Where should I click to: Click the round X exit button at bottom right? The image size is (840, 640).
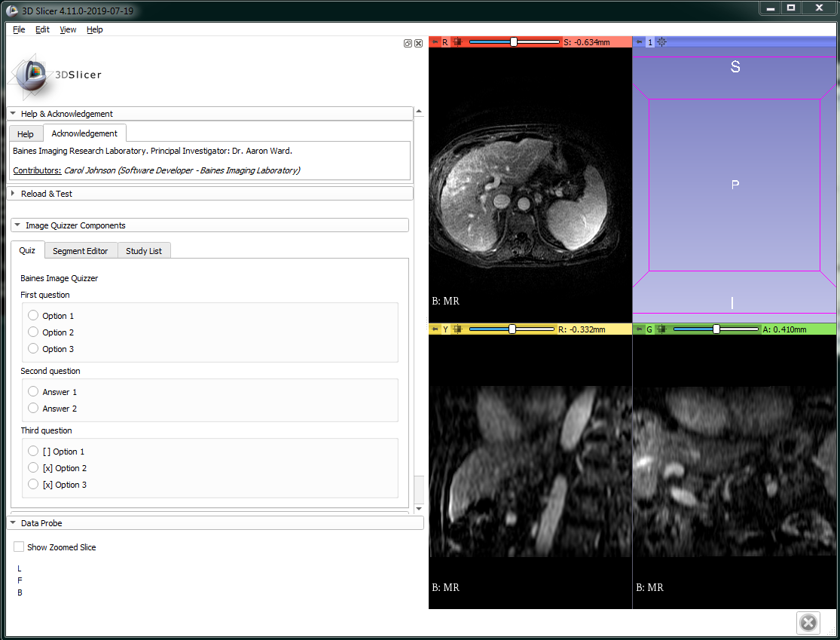coord(807,623)
